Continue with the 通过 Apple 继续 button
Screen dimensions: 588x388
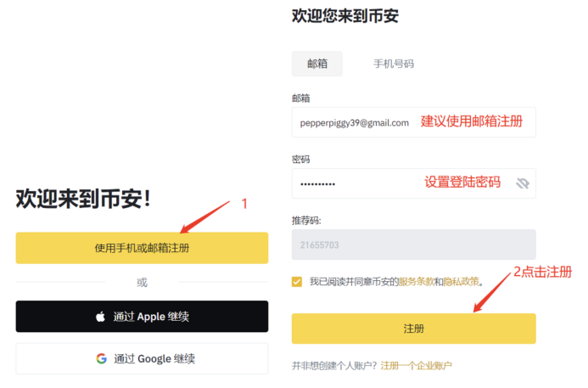pos(142,317)
